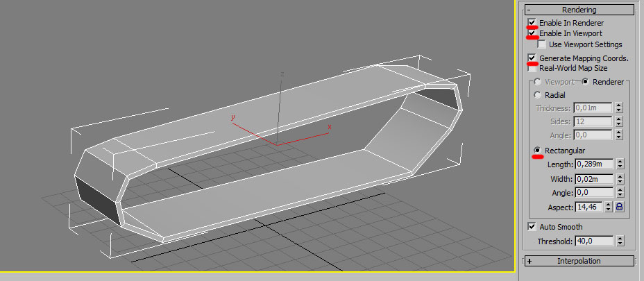The width and height of the screenshot is (644, 281).
Task: Toggle Generate Mapping Coords checkbox
Action: (532, 58)
